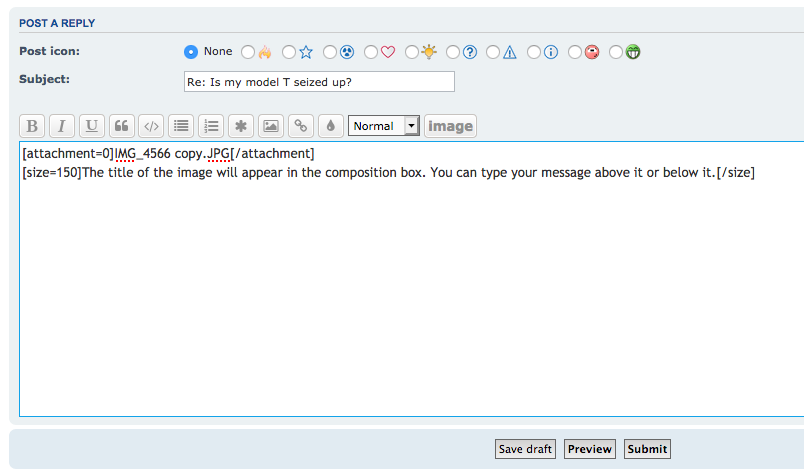Apply italic text formatting
The image size is (804, 473).
(x=62, y=126)
